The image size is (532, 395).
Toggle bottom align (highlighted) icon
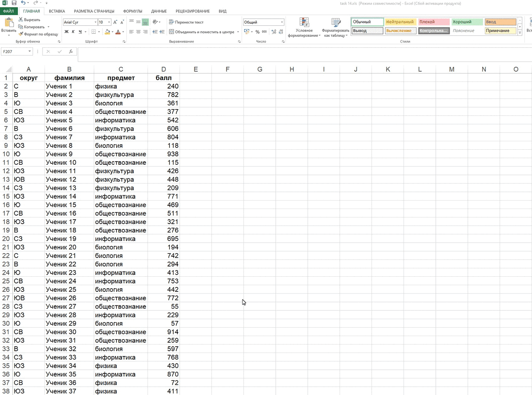pos(145,22)
